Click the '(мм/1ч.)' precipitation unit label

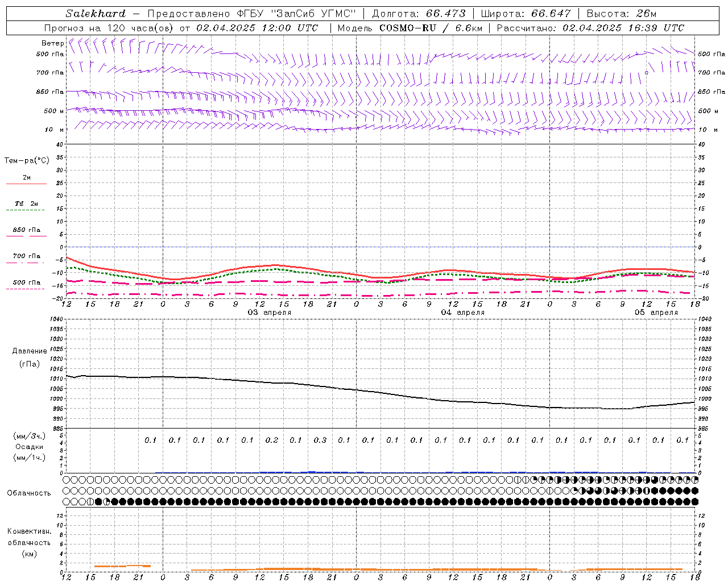pyautogui.click(x=30, y=458)
